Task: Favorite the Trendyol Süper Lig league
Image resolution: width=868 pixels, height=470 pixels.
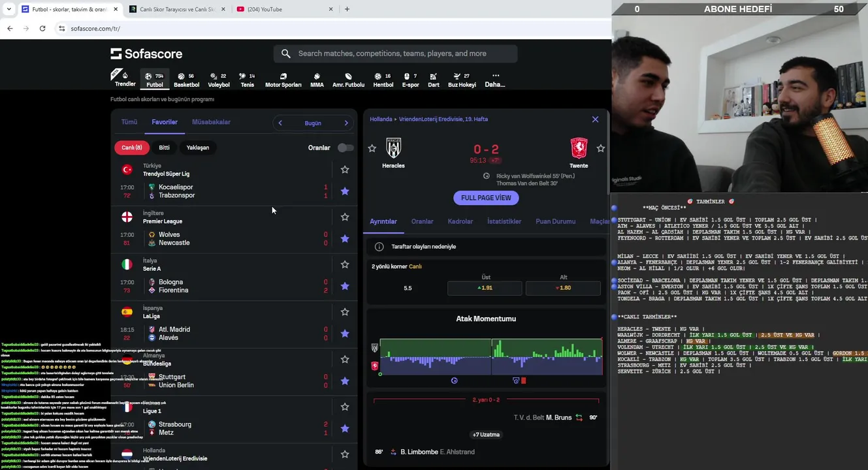Action: 345,170
